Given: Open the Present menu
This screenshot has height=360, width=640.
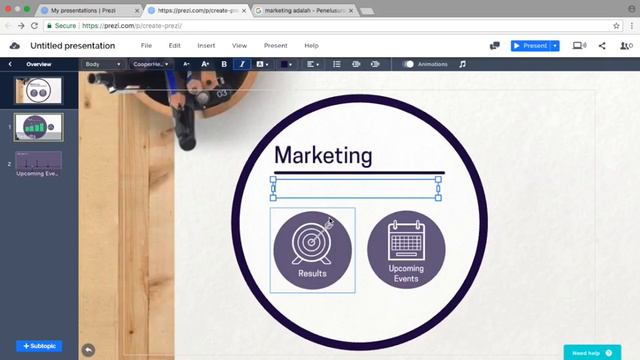Looking at the screenshot, I should (276, 46).
